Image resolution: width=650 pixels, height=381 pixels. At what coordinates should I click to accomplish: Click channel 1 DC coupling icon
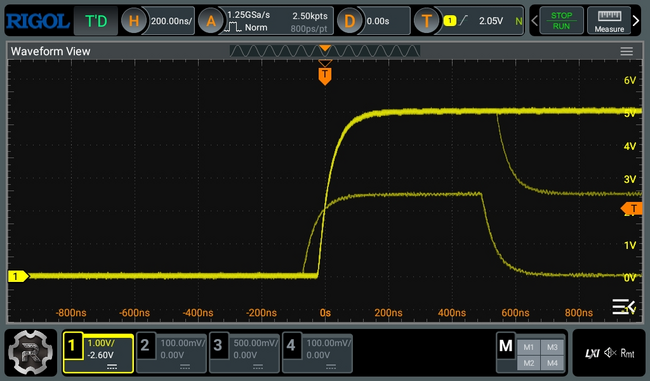[112, 366]
